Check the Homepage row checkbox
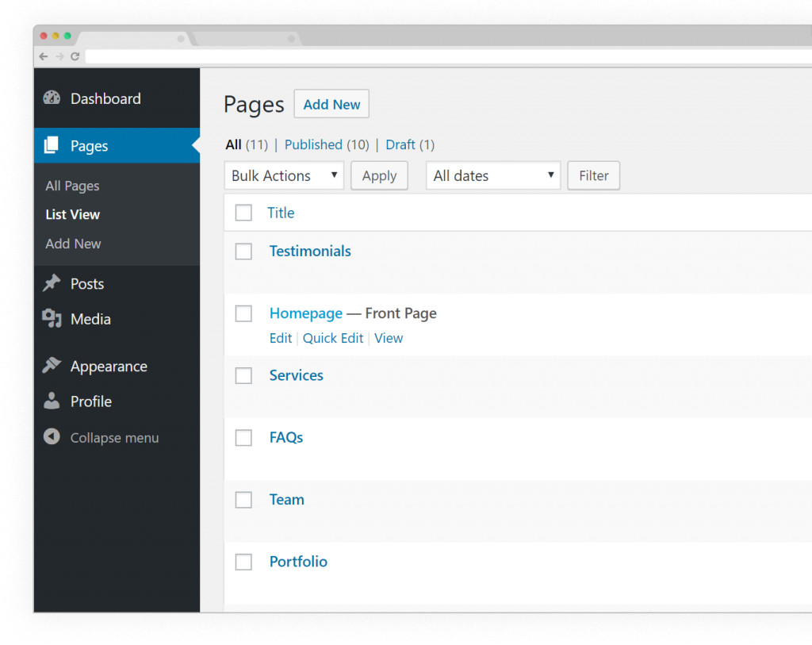This screenshot has height=645, width=812. pos(243,313)
